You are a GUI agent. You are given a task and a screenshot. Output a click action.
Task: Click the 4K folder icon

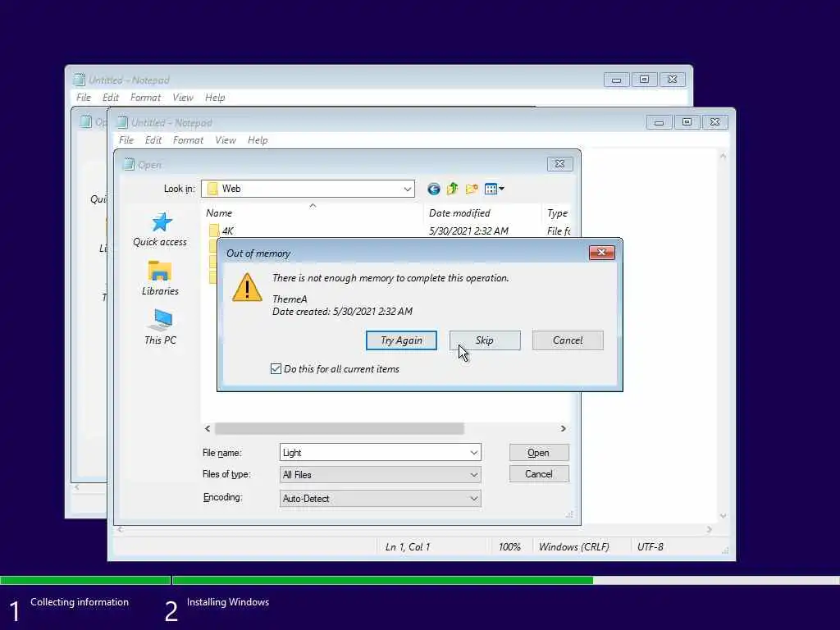coord(214,231)
